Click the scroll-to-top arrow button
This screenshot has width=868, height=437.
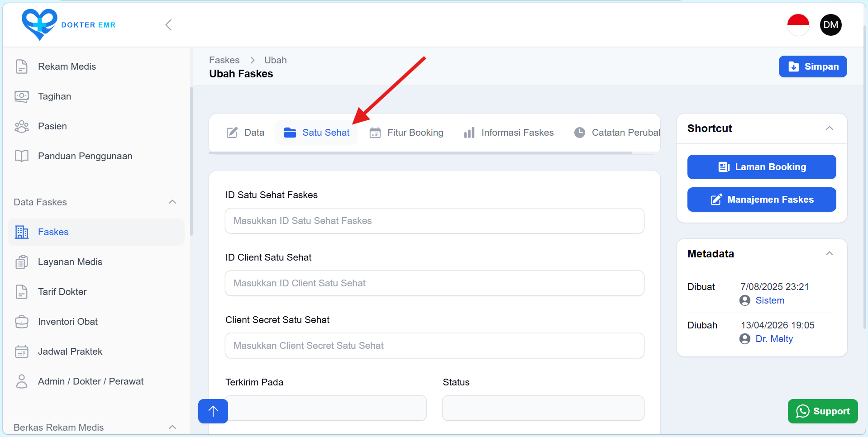pyautogui.click(x=213, y=411)
